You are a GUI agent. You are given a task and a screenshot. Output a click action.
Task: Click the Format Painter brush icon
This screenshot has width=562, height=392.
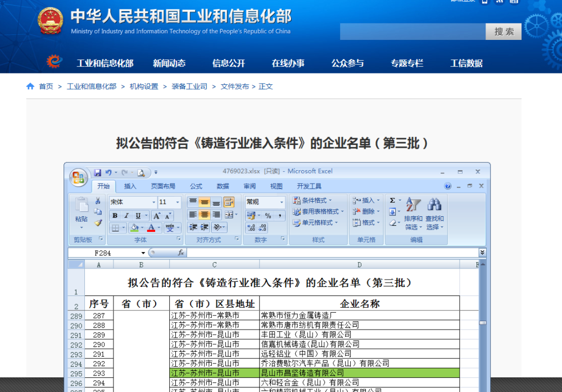click(98, 223)
